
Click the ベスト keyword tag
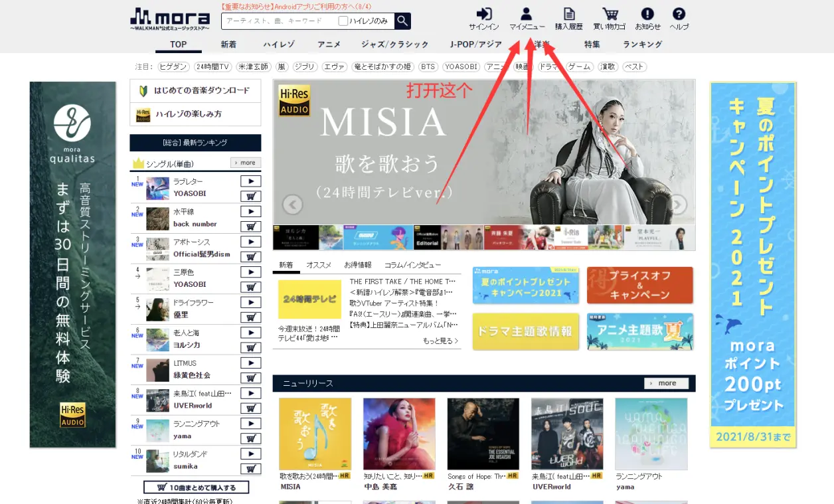(x=635, y=67)
